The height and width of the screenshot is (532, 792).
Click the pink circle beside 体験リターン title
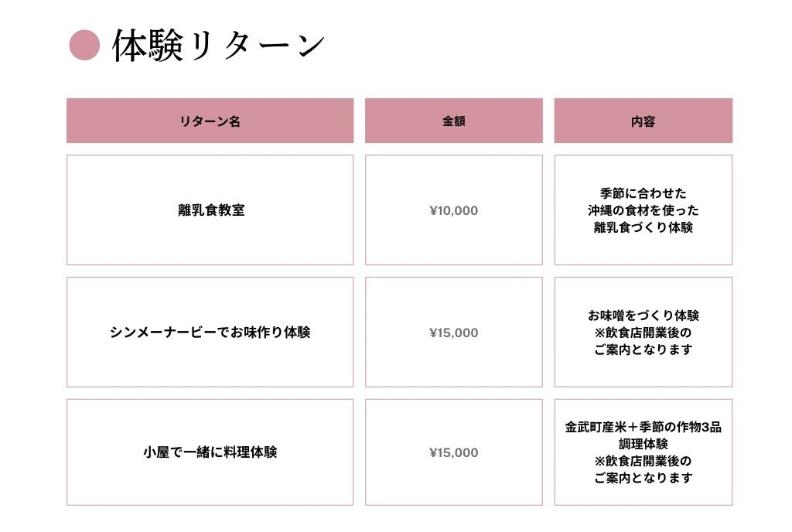(x=84, y=45)
